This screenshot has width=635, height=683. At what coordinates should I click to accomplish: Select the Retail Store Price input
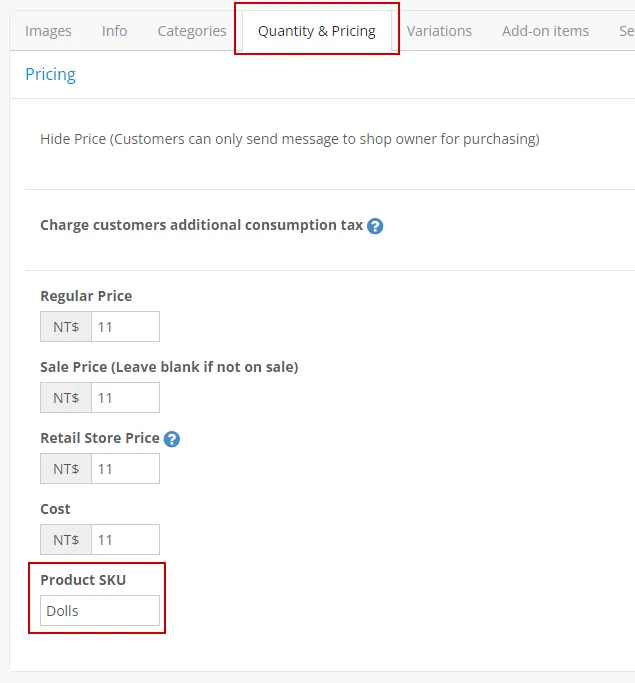pos(125,469)
